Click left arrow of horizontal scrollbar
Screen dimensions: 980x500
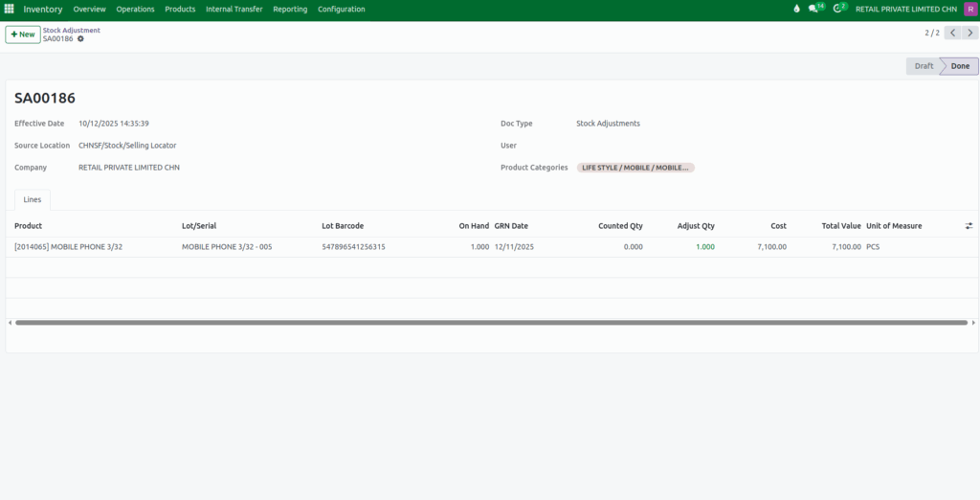pyautogui.click(x=10, y=323)
